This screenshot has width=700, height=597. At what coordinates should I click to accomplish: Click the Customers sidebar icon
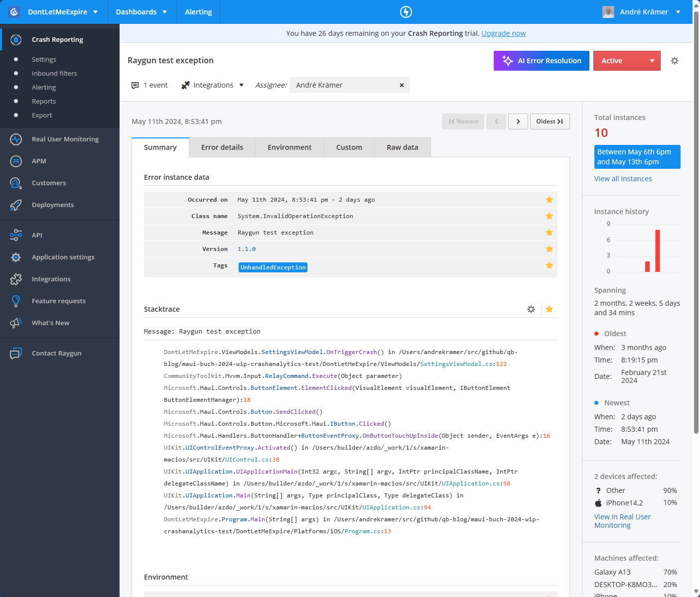click(x=16, y=183)
